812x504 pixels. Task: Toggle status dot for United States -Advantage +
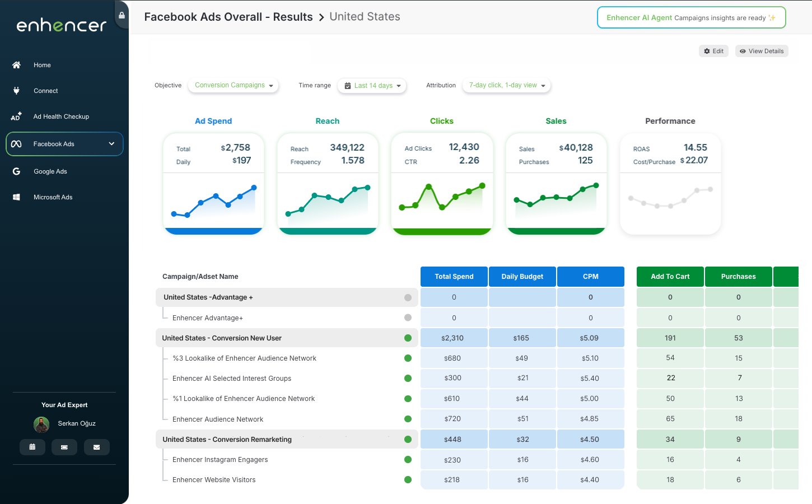[408, 297]
